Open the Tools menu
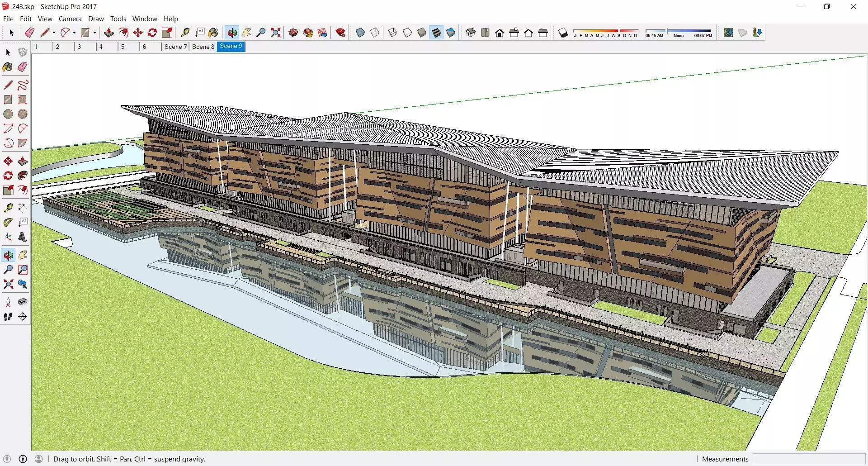The width and height of the screenshot is (868, 466). click(x=118, y=19)
